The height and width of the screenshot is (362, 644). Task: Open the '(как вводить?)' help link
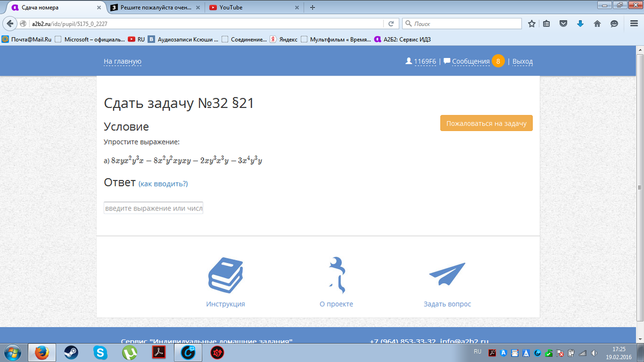tap(163, 184)
